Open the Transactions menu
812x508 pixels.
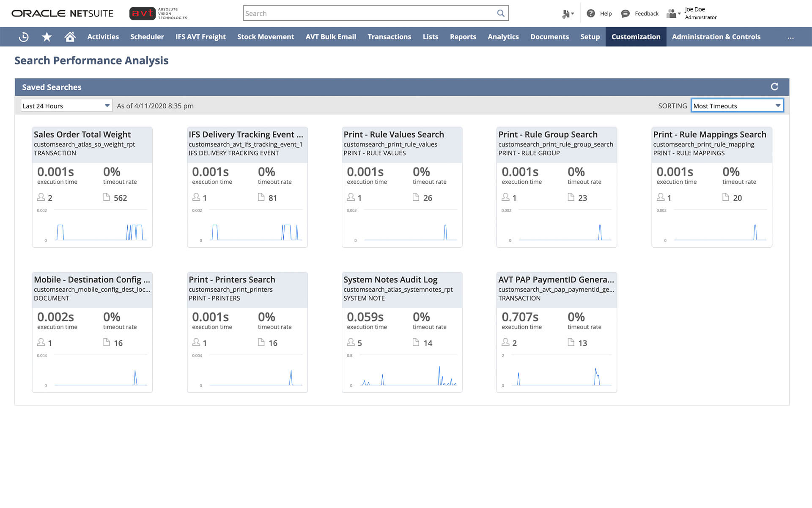pyautogui.click(x=389, y=37)
